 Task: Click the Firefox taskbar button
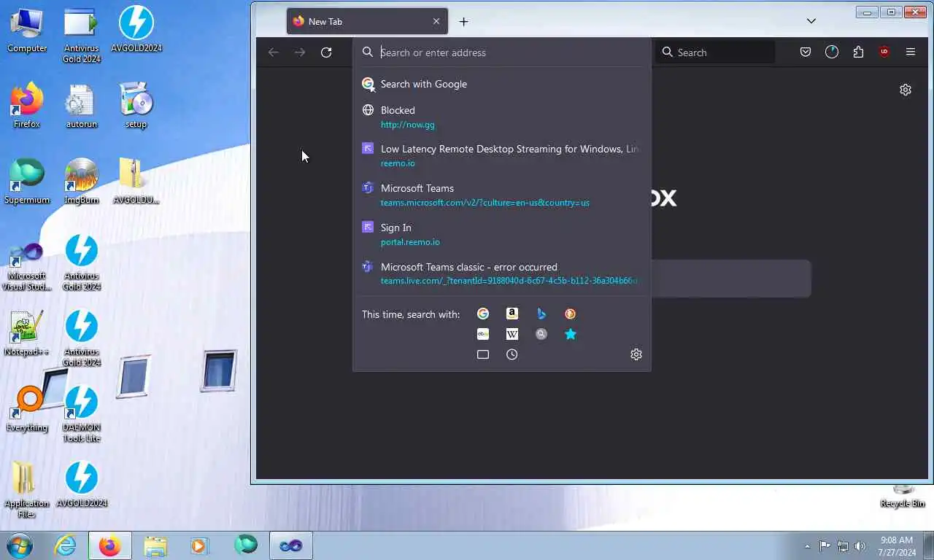click(110, 545)
